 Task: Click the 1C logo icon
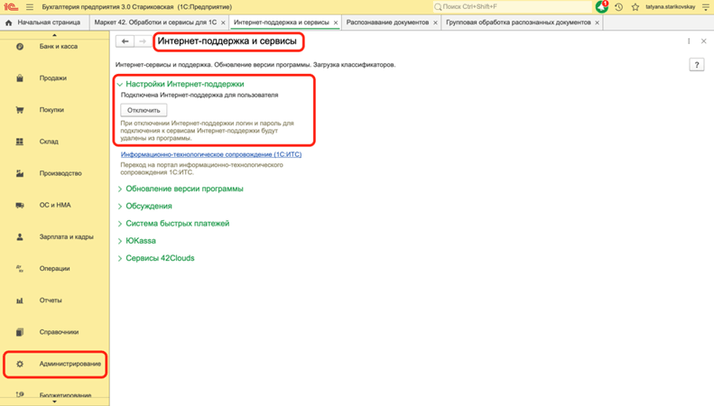tap(11, 7)
